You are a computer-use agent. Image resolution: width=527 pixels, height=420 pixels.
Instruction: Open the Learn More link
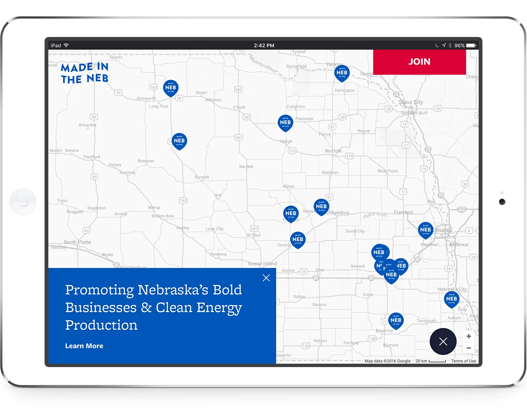(84, 346)
